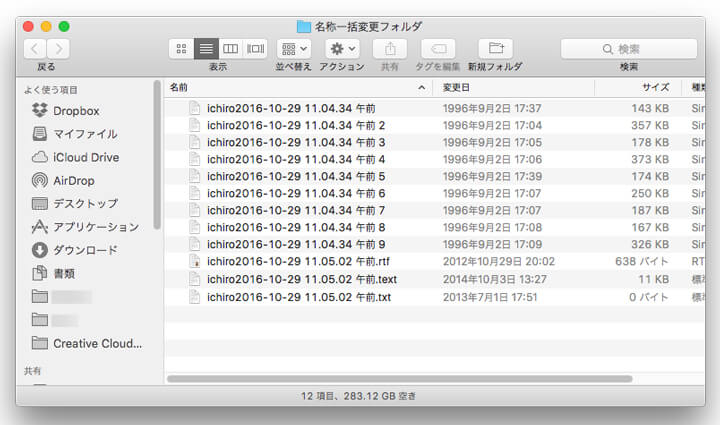Open 書類 in the sidebar

click(x=53, y=274)
